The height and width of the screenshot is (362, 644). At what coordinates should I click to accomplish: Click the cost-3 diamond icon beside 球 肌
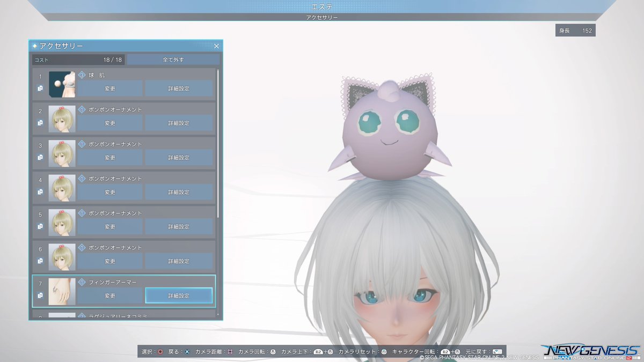(82, 75)
